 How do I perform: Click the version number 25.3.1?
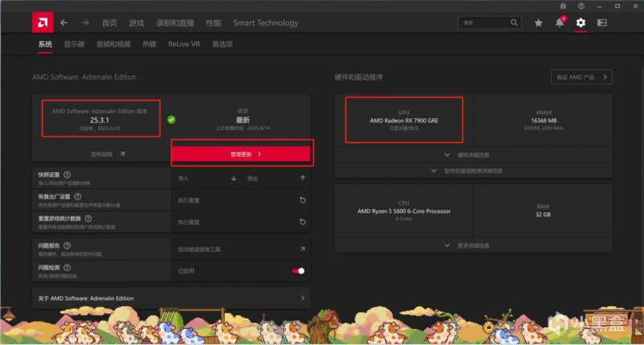[x=99, y=120]
